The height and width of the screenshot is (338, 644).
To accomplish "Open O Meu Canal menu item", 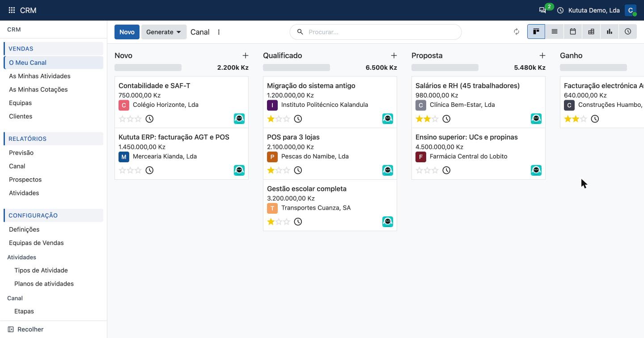I will 54,63.
